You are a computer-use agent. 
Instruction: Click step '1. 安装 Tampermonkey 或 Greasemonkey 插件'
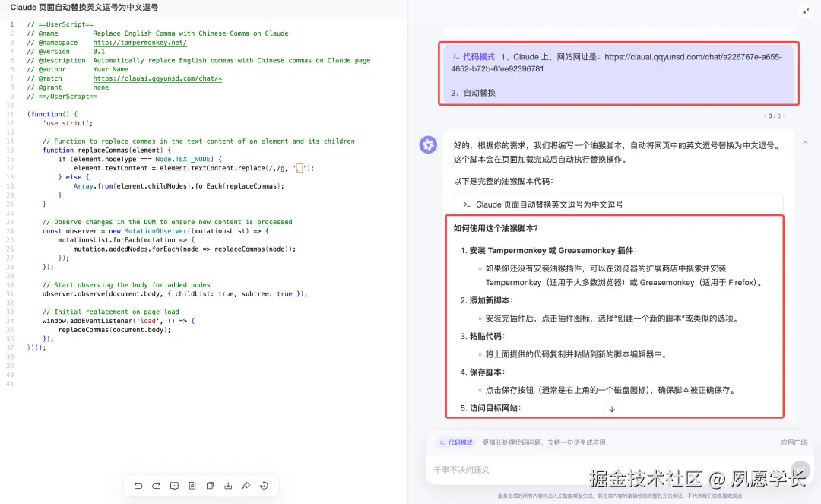(x=548, y=250)
